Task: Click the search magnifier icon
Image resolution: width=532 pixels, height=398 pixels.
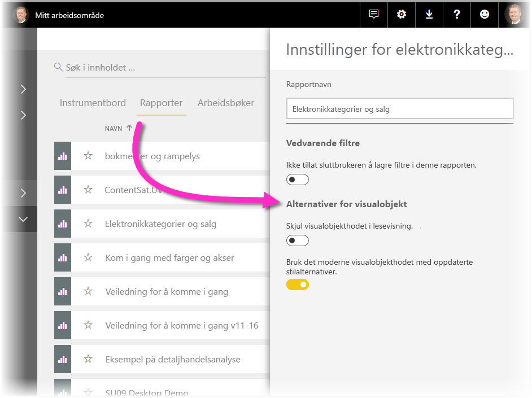Action: point(58,67)
